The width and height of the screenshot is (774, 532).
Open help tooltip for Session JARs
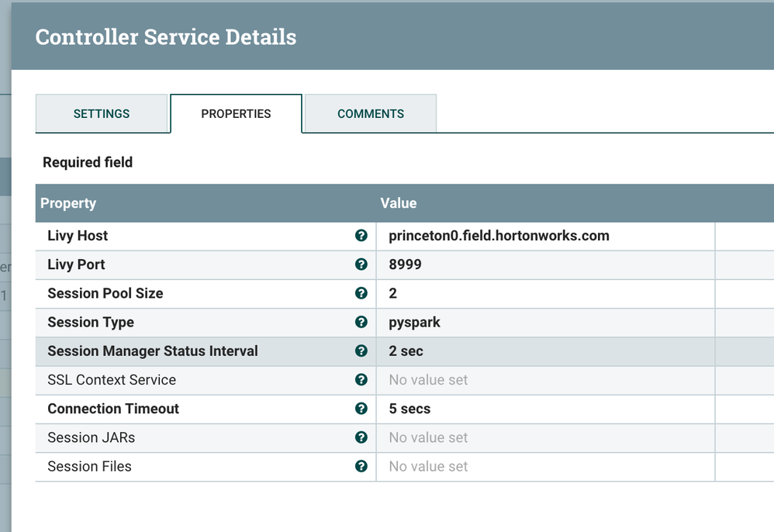point(361,437)
